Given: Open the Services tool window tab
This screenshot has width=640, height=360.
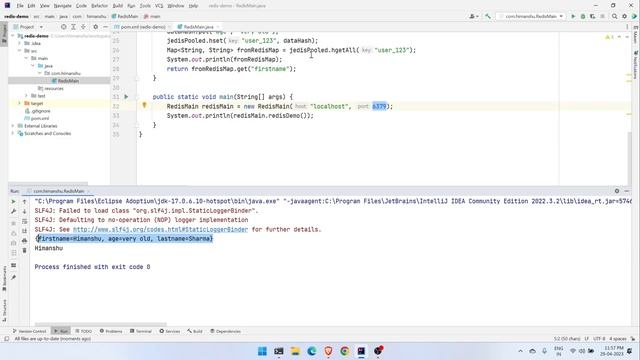Looking at the screenshot, I should point(170,331).
